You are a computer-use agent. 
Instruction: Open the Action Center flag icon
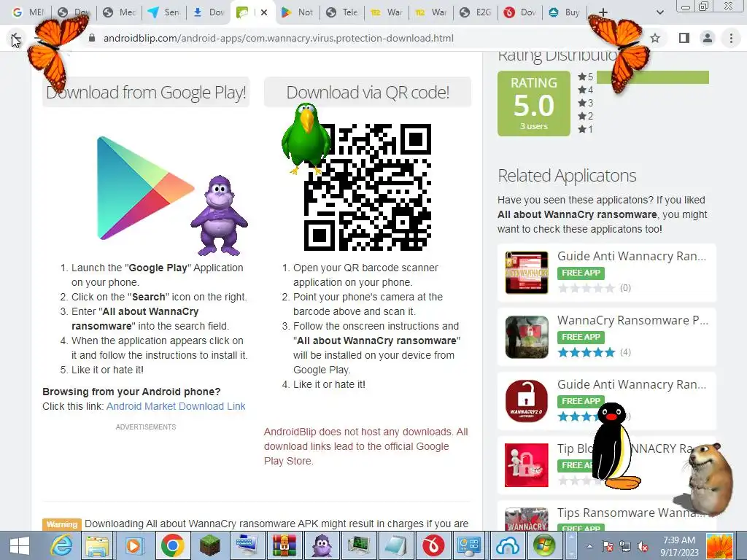608,546
